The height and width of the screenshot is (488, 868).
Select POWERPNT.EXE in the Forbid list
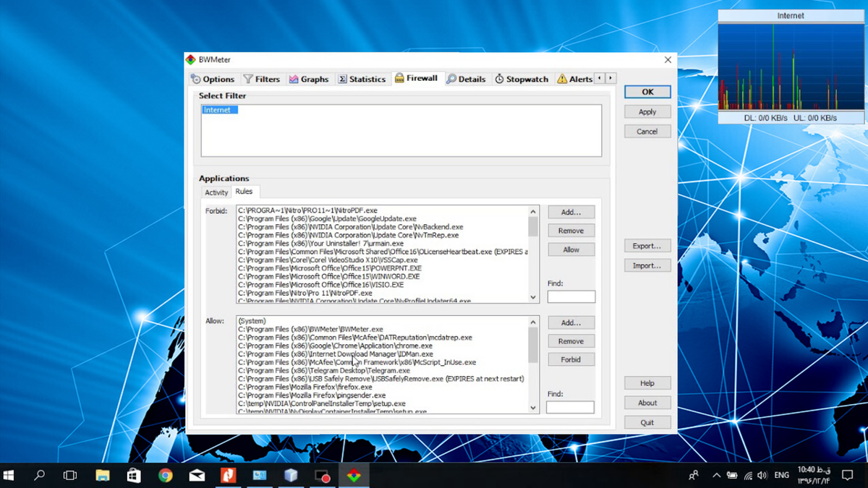(x=329, y=268)
